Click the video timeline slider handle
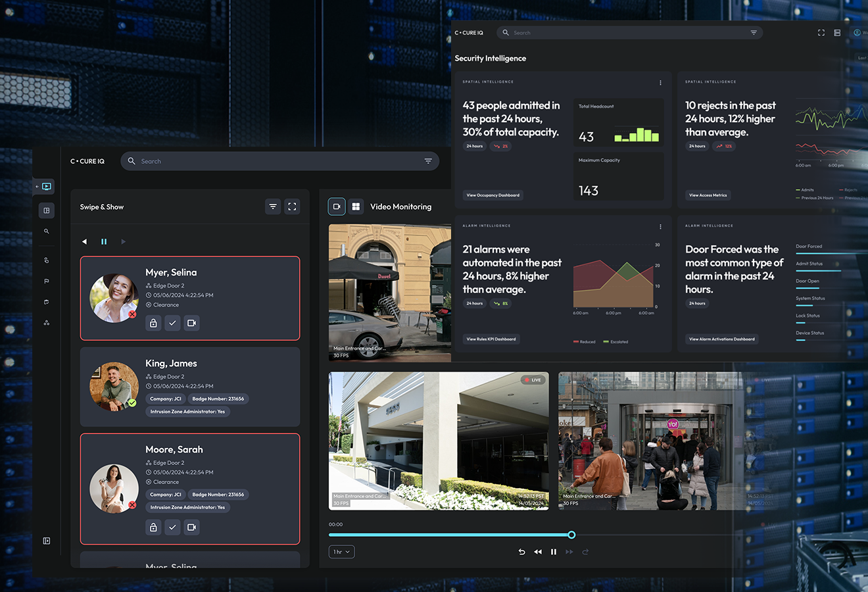Viewport: 868px width, 592px height. 571,535
